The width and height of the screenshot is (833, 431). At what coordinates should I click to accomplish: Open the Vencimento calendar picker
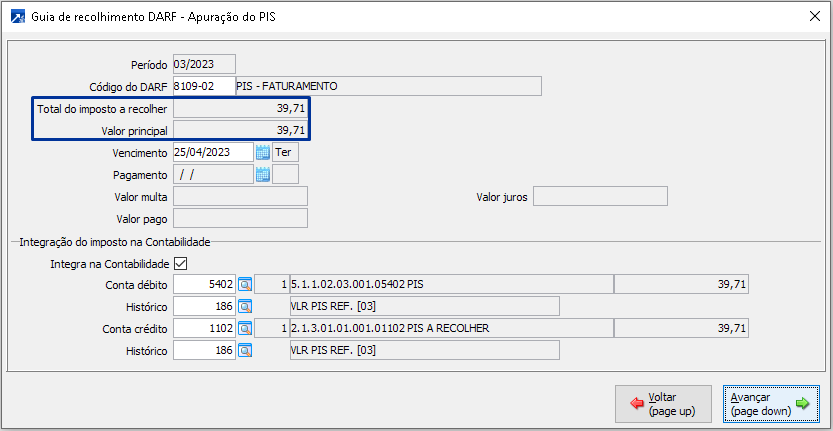[263, 153]
